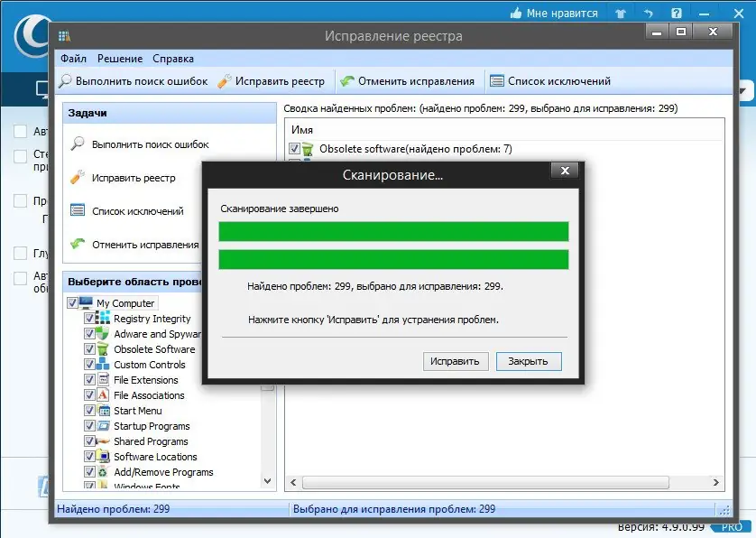This screenshot has width=756, height=538.
Task: Click the right arrow of results horizontal scrollbar
Action: pos(716,482)
